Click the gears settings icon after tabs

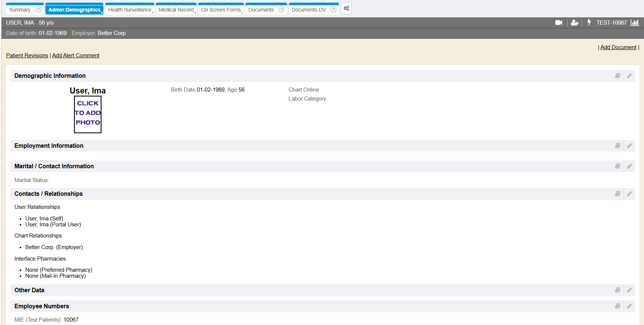[346, 9]
